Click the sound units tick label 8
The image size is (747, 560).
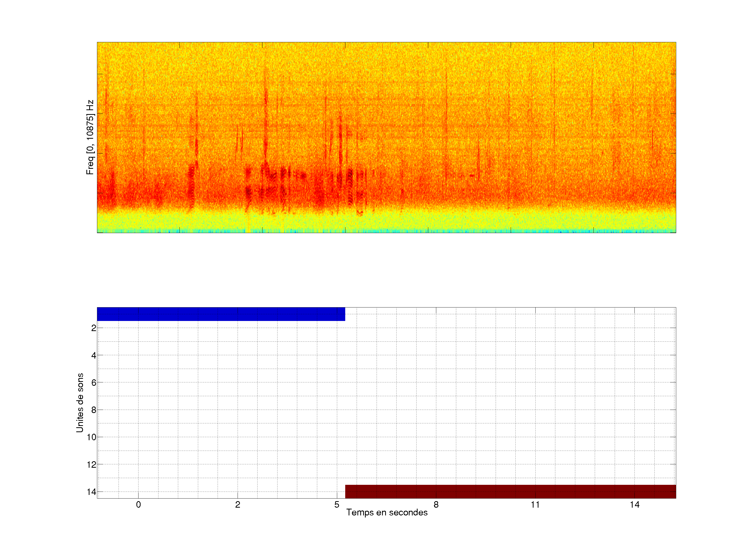click(x=94, y=410)
